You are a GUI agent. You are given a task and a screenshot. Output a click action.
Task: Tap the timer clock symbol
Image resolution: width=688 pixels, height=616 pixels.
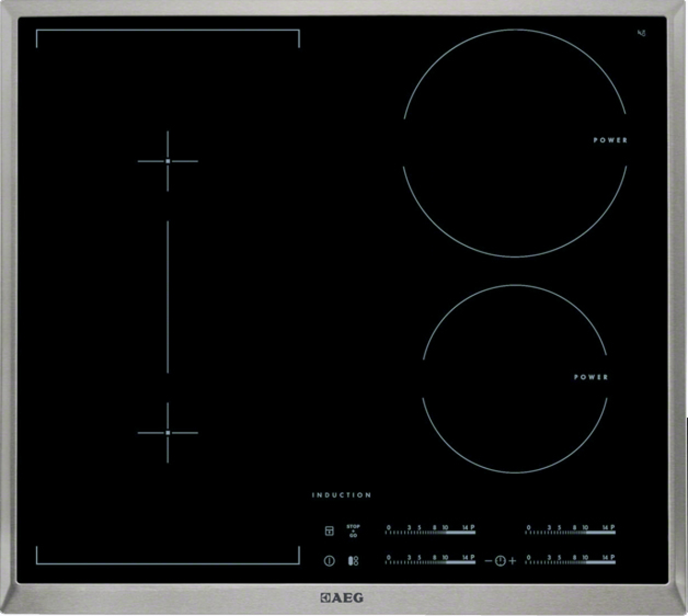pyautogui.click(x=500, y=561)
